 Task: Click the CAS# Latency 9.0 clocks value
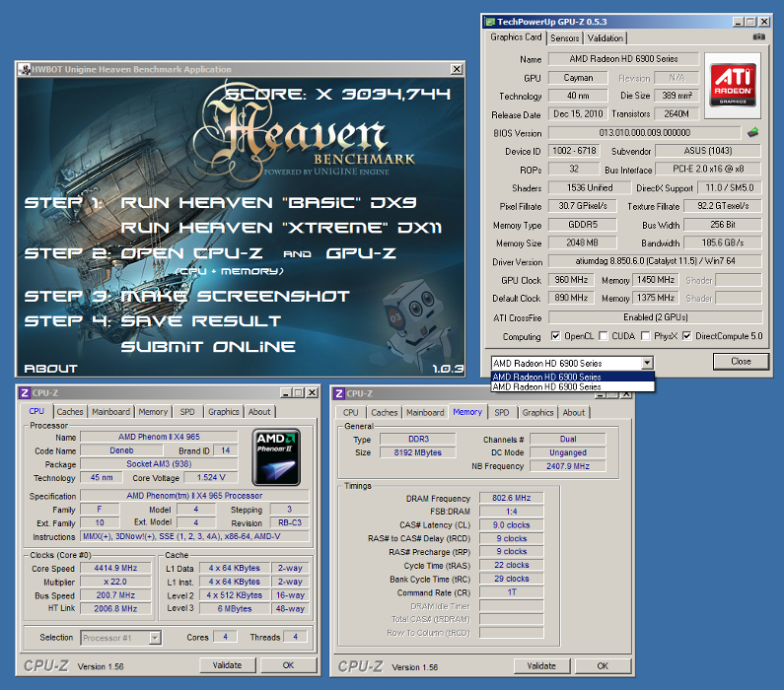tap(511, 524)
